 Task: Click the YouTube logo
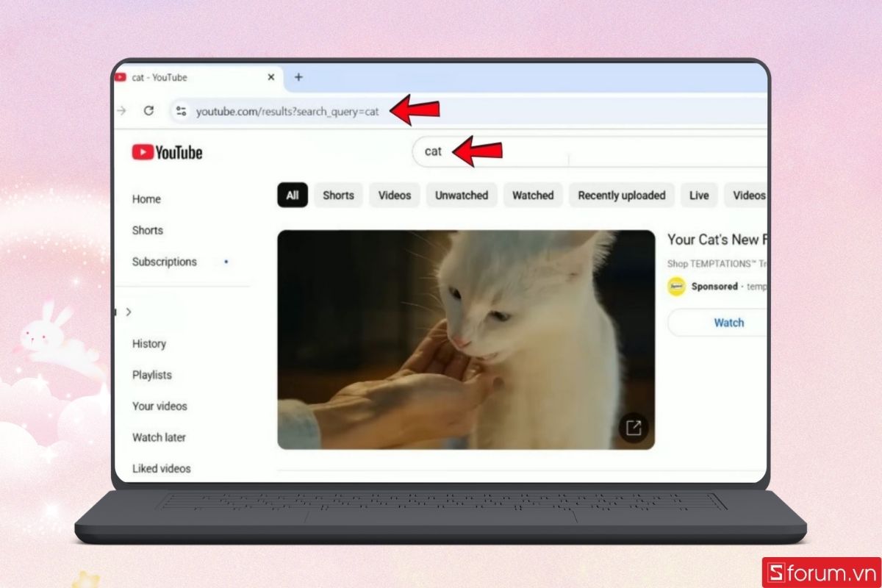point(167,152)
